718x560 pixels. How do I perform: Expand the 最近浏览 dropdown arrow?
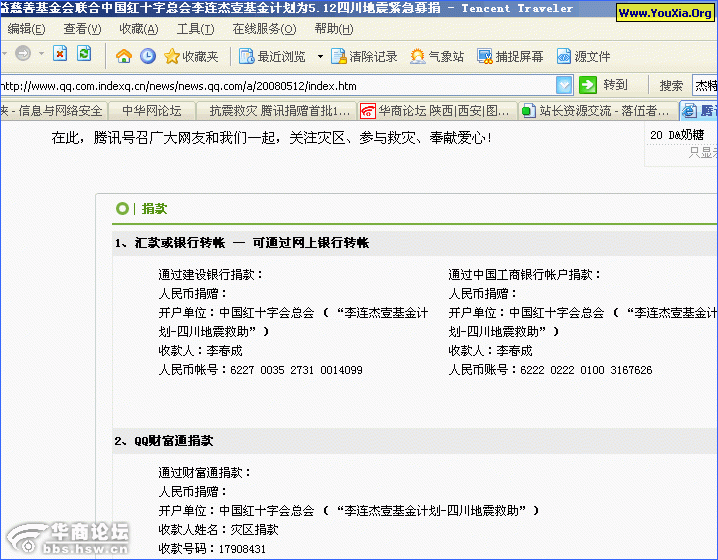320,56
